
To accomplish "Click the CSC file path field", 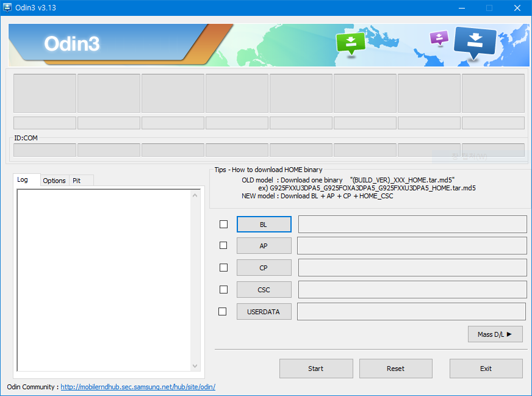I will tap(412, 290).
